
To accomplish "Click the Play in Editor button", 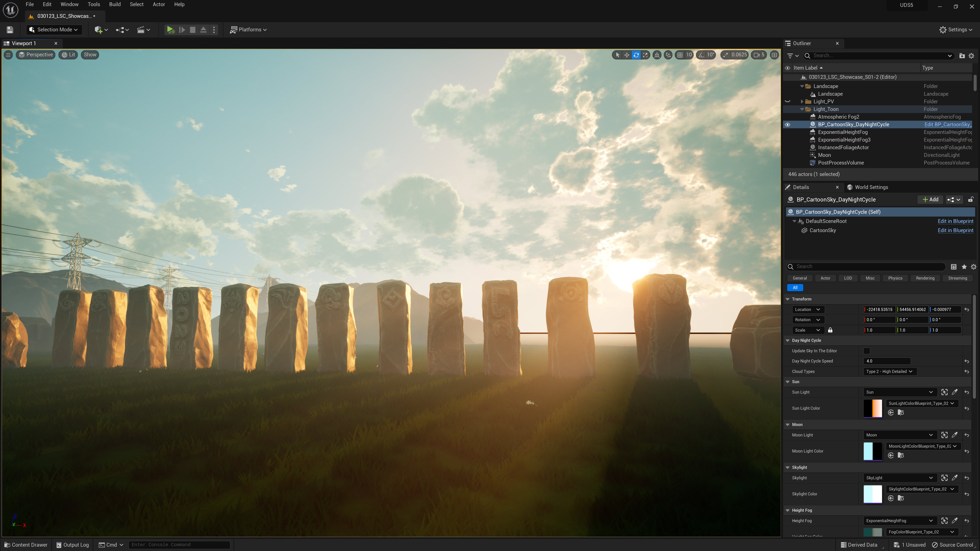I will point(170,30).
